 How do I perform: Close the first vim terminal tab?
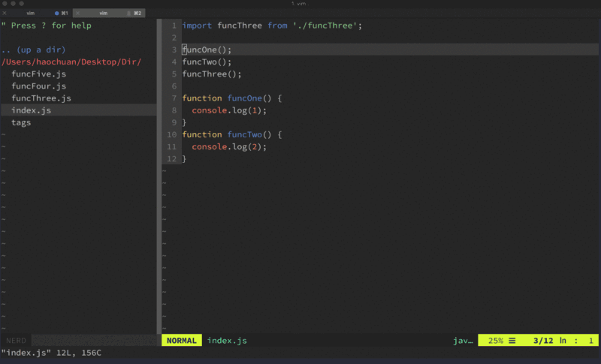(6, 14)
